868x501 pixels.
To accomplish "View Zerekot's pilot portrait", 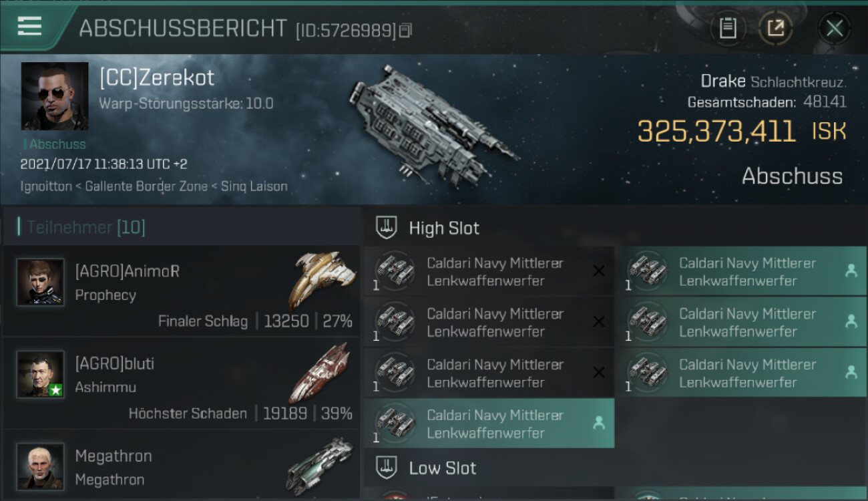I will coord(55,96).
